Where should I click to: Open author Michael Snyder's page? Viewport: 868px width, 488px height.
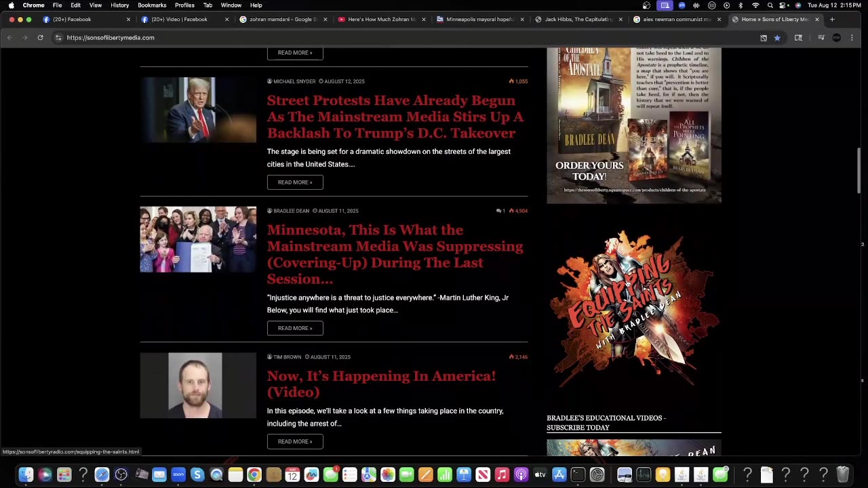pyautogui.click(x=294, y=81)
